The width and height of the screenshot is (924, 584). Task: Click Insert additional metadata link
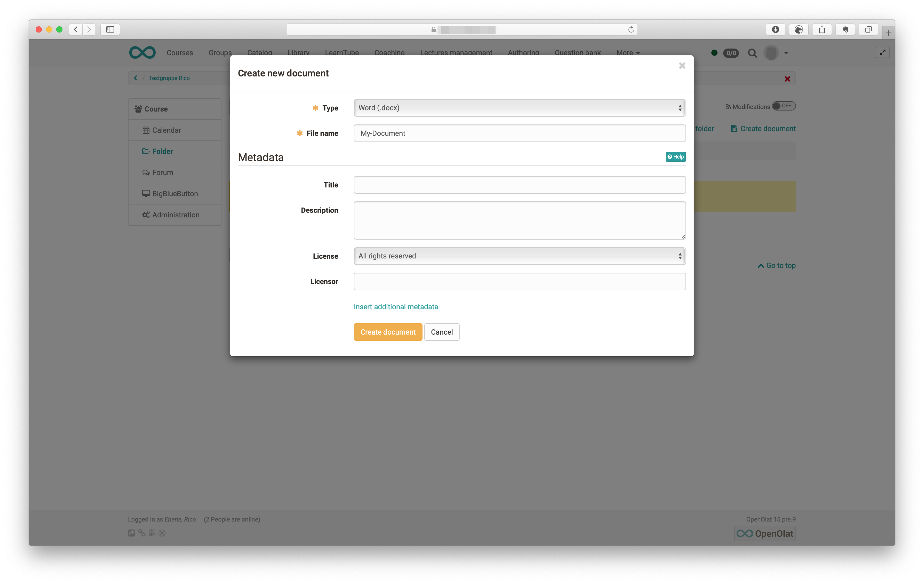pos(396,307)
